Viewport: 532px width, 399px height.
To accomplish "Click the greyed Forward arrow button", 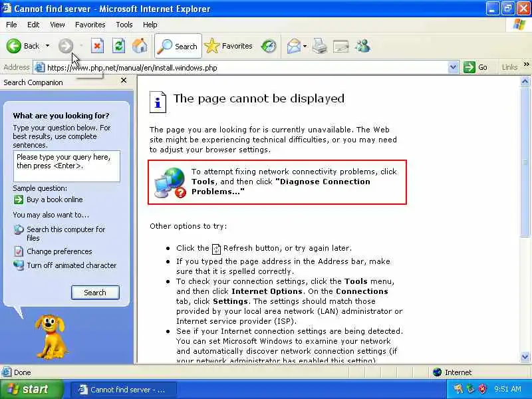I will pos(65,46).
